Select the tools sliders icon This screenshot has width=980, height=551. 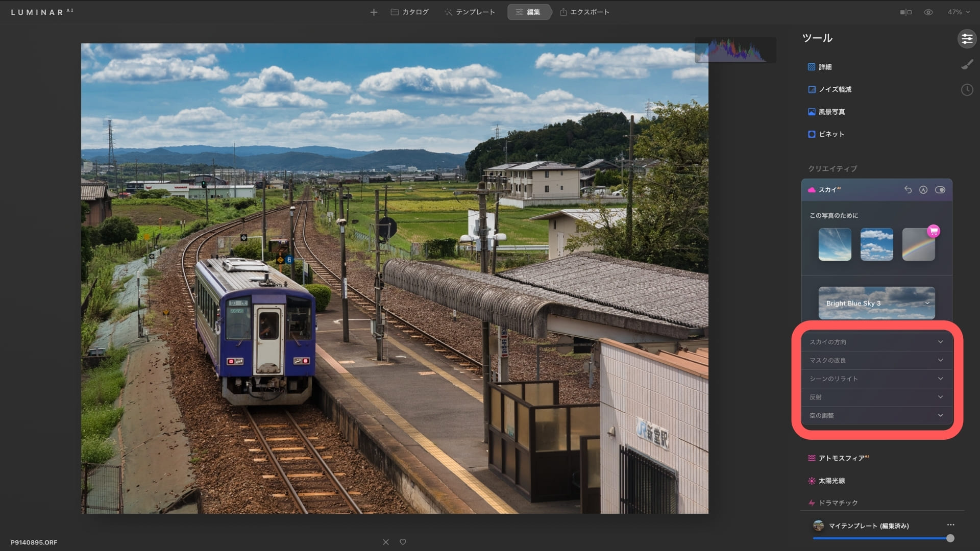pyautogui.click(x=967, y=39)
